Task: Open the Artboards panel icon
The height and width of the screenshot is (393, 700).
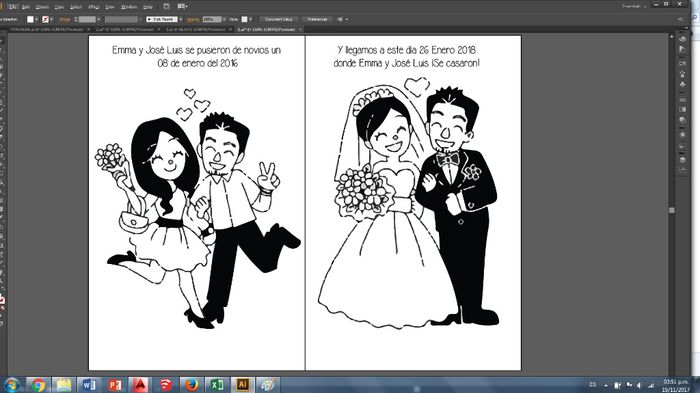Action: click(x=683, y=170)
